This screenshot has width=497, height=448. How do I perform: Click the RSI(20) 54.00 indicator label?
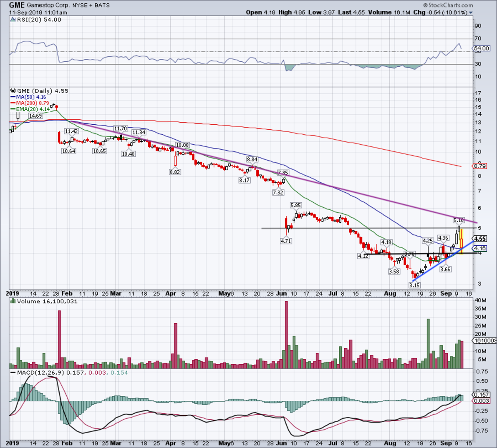tap(39, 19)
